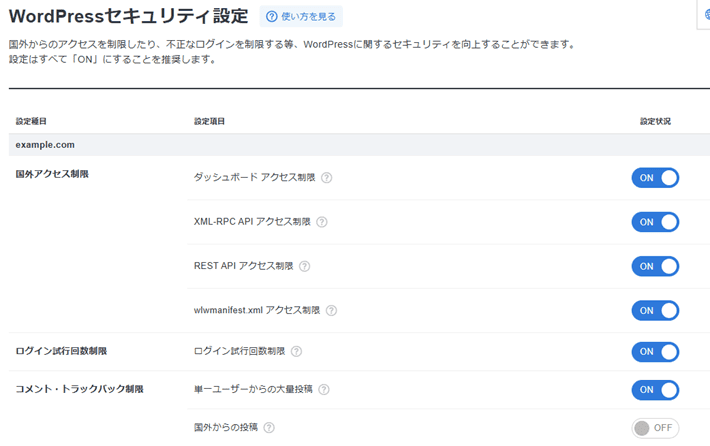Click help icon next to 単一ユーザーからの大量投稿

[x=324, y=390]
